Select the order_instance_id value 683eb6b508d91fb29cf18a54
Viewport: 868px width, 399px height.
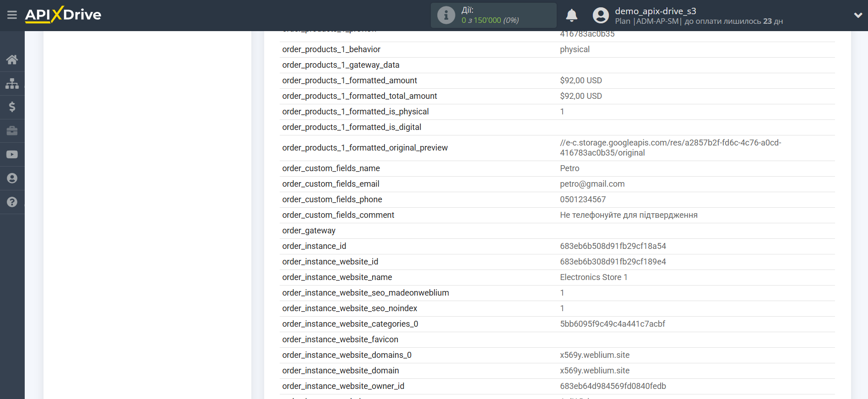pyautogui.click(x=613, y=246)
